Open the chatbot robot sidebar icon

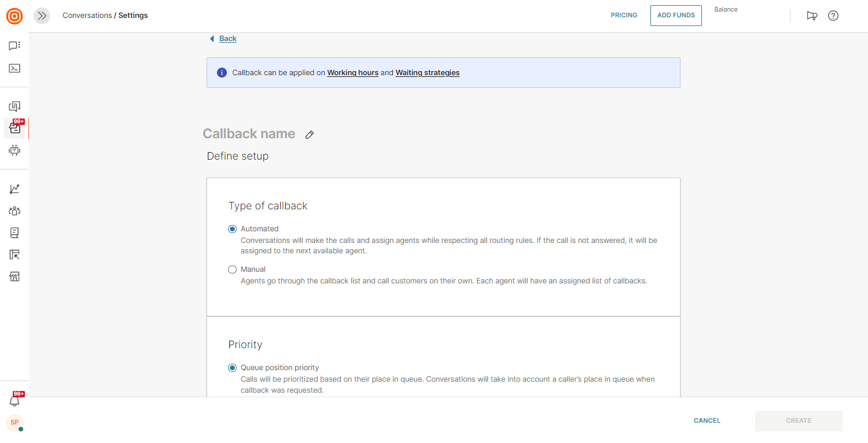point(14,150)
